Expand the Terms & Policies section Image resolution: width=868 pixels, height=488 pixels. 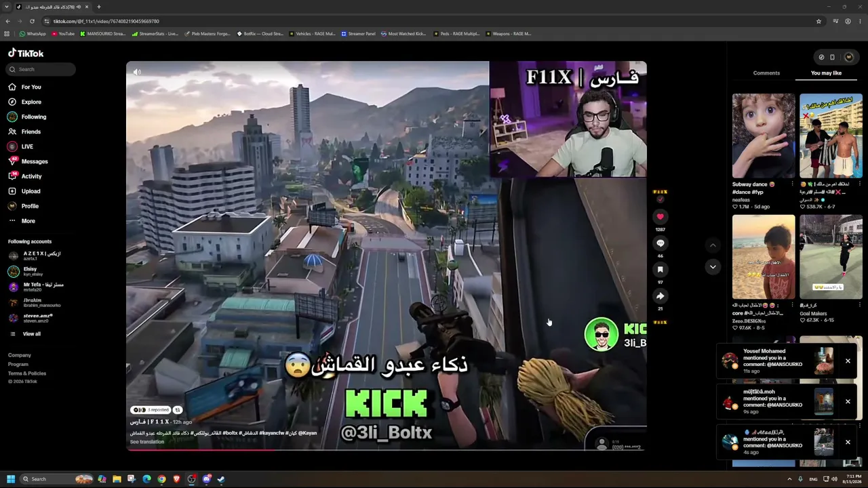27,373
